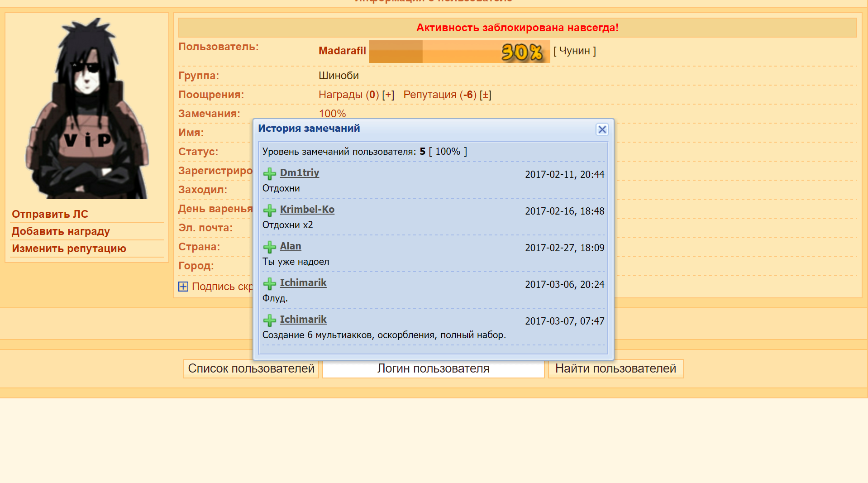868x483 pixels.
Task: Click the 100% remarks level link
Action: pos(332,114)
